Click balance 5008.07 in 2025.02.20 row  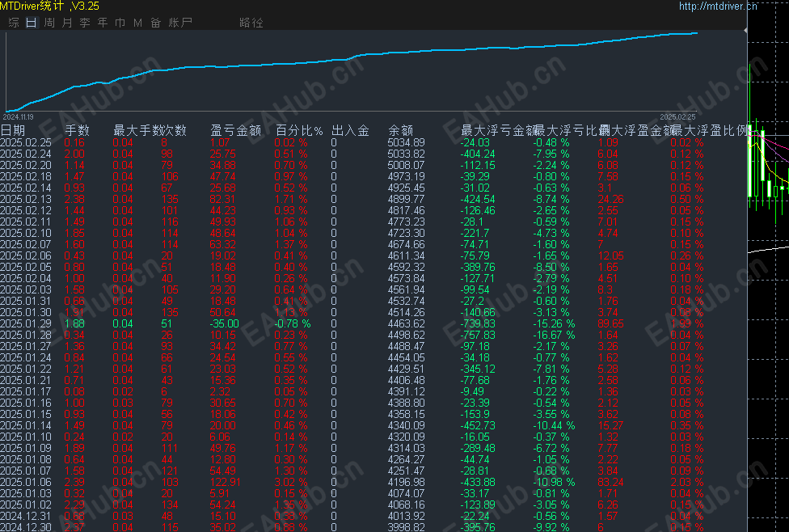tap(406, 166)
